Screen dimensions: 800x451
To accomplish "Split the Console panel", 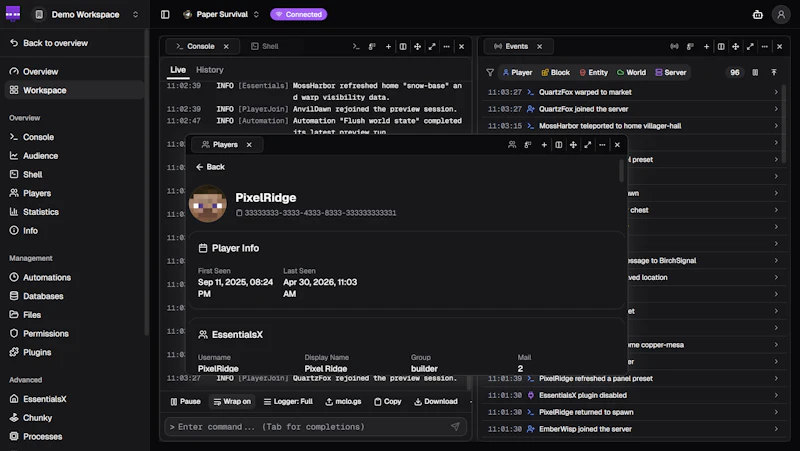I will pos(403,46).
